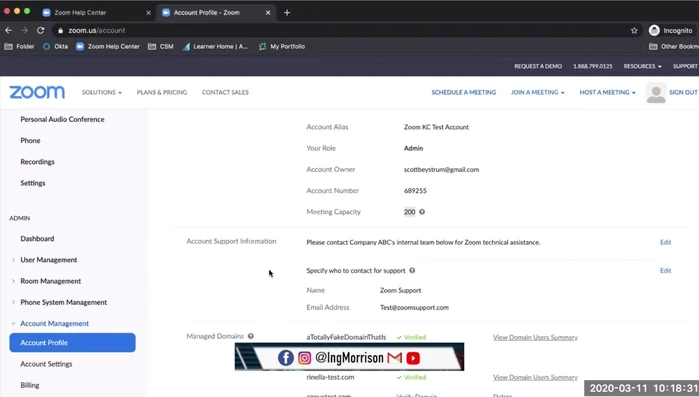This screenshot has height=397, width=699.
Task: Click Schedule a Meeting
Action: click(x=464, y=92)
